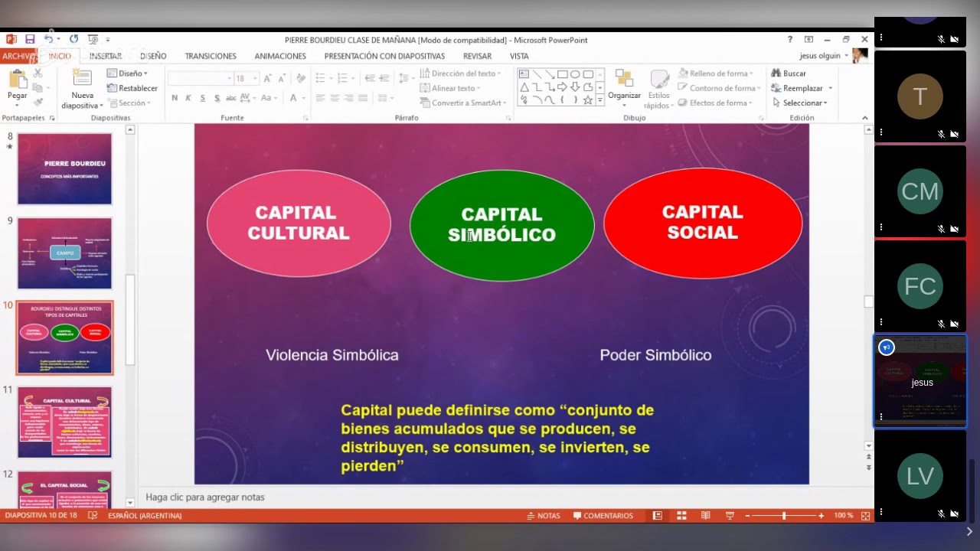Activate the format painter brush
The height and width of the screenshot is (551, 980).
(x=38, y=101)
